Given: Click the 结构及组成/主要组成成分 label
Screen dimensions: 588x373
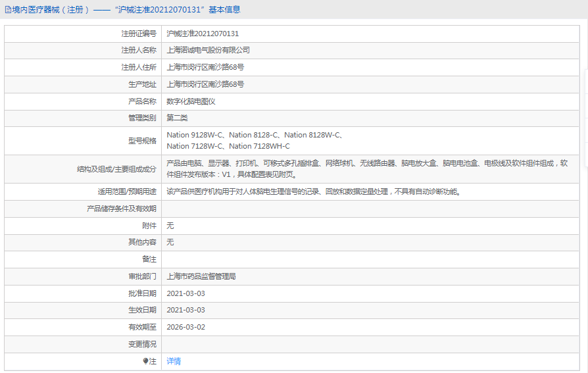Looking at the screenshot, I should [x=116, y=169].
